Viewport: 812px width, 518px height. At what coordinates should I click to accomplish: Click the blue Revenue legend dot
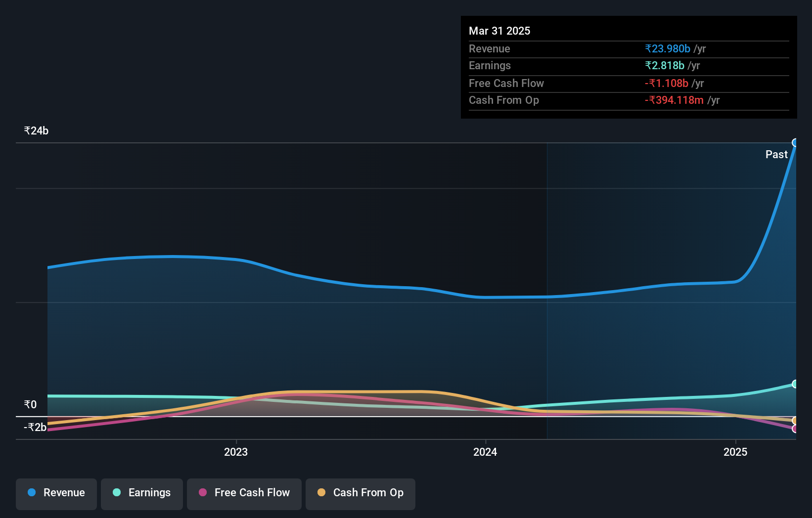[32, 492]
